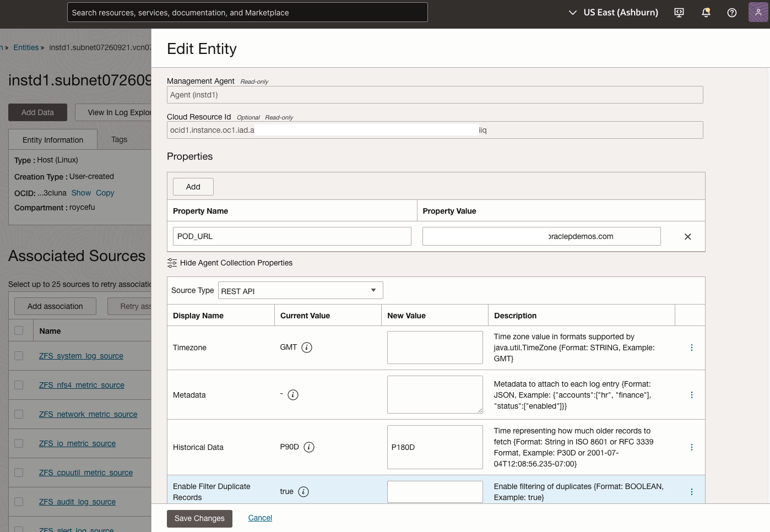The image size is (770, 532).
Task: Click the Historical Data New Value field
Action: (435, 447)
